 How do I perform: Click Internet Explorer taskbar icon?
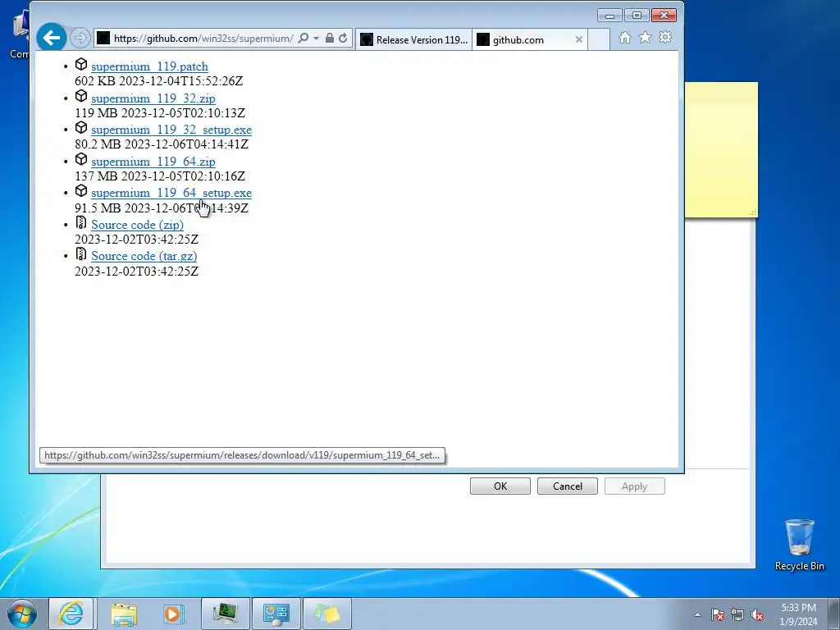click(x=71, y=614)
